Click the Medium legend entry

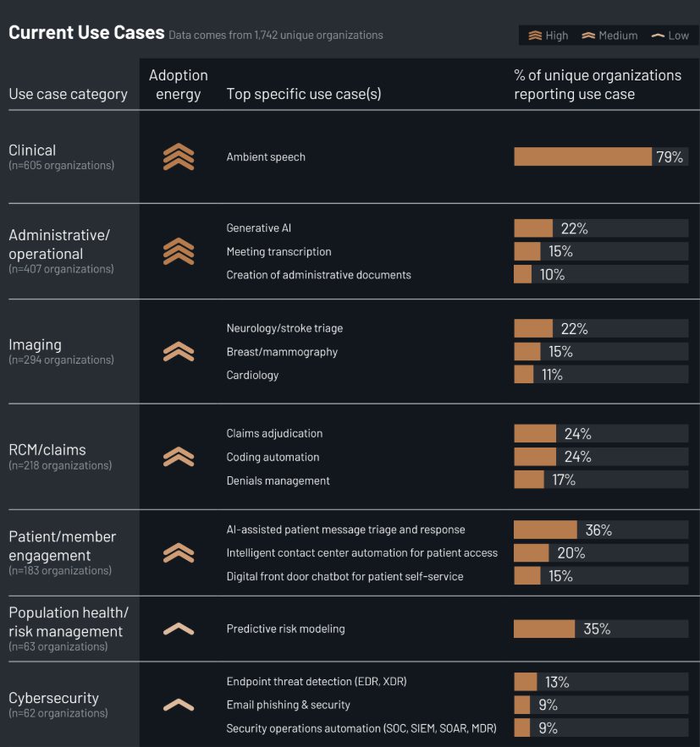(609, 36)
